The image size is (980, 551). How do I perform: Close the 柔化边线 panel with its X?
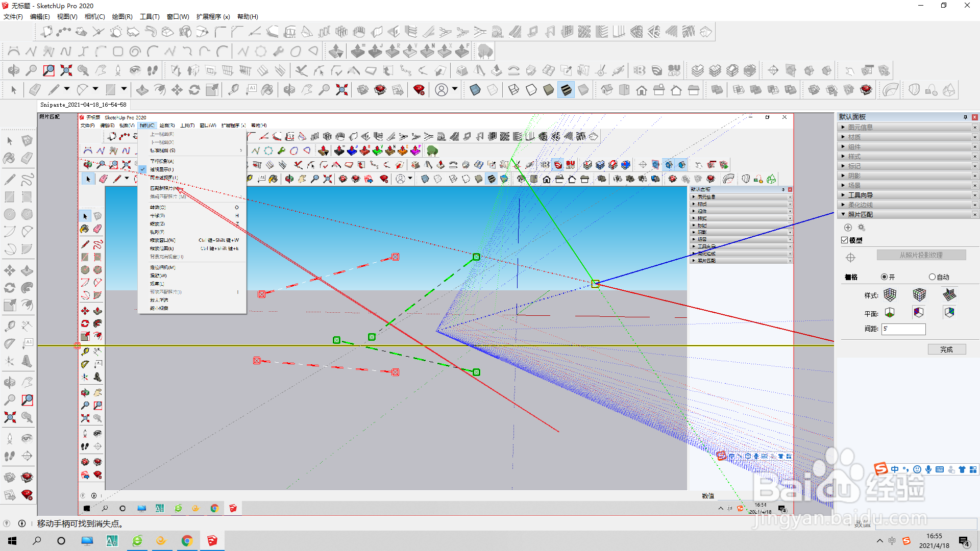coord(975,205)
